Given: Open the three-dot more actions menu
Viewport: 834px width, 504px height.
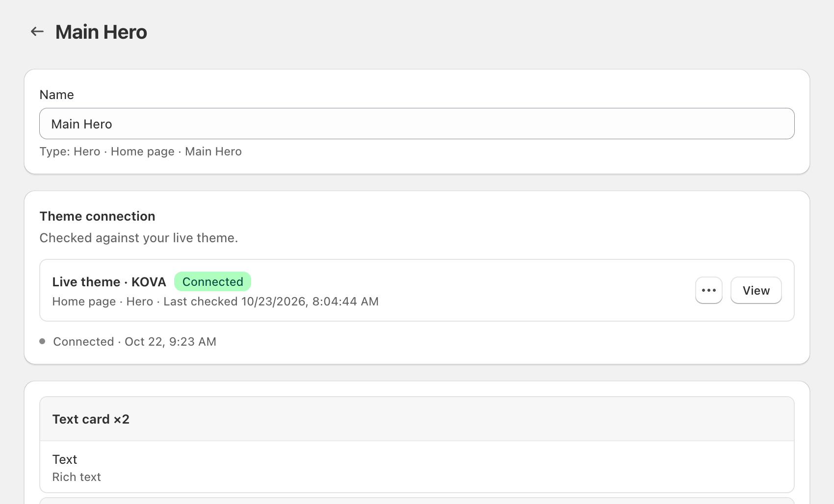Looking at the screenshot, I should pos(709,290).
